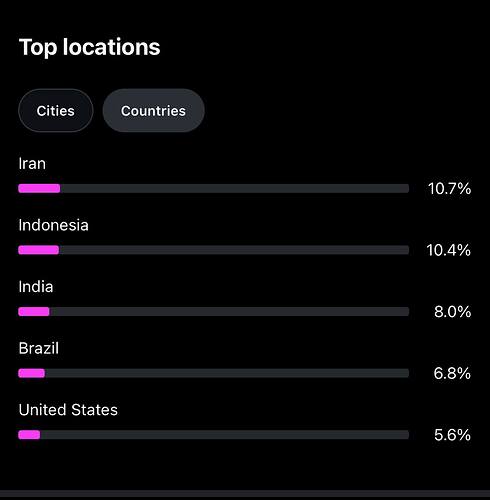Click the 5.6% value for United States
Viewport: 490px width, 500px height.
click(452, 435)
